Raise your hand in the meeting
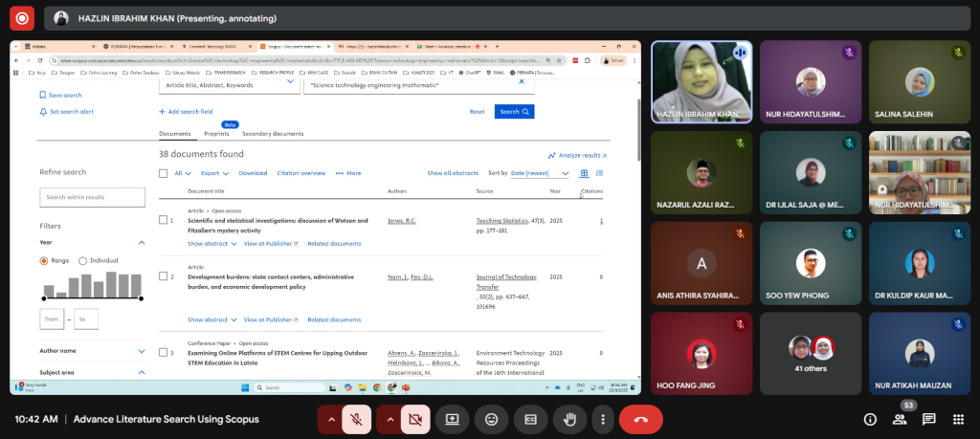Screen dimensions: 980x439 pos(569,419)
